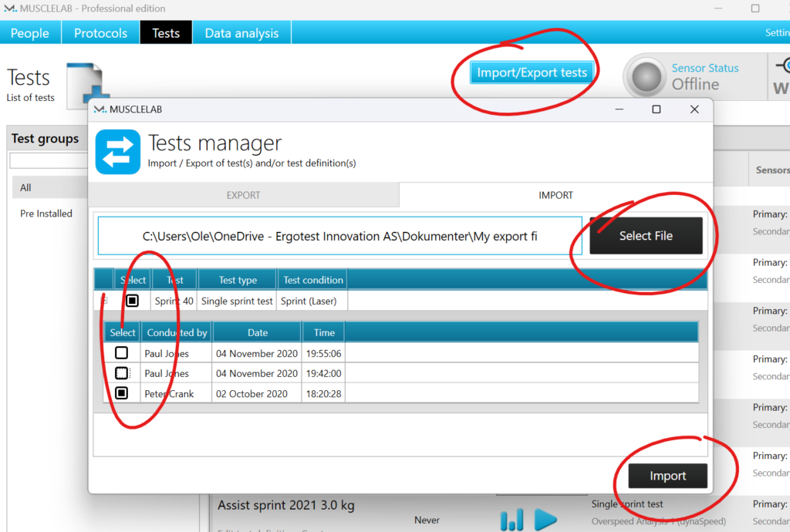Image resolution: width=790 pixels, height=532 pixels.
Task: Click the 02 October 2020 date cell
Action: (x=257, y=393)
